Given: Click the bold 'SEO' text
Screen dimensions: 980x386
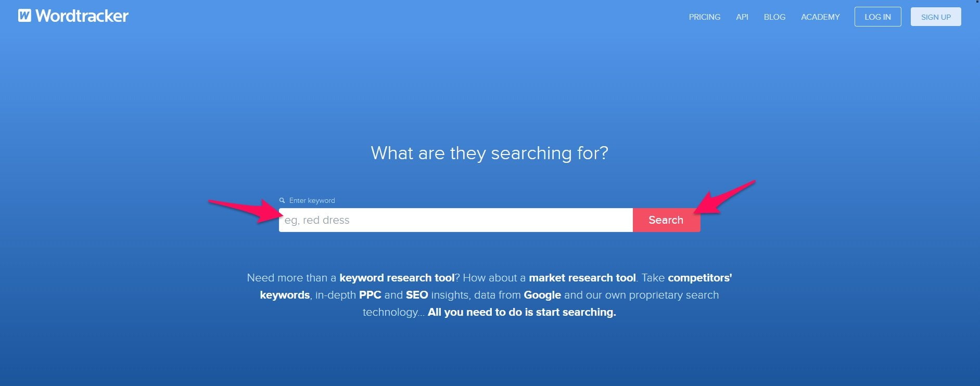Looking at the screenshot, I should [417, 295].
